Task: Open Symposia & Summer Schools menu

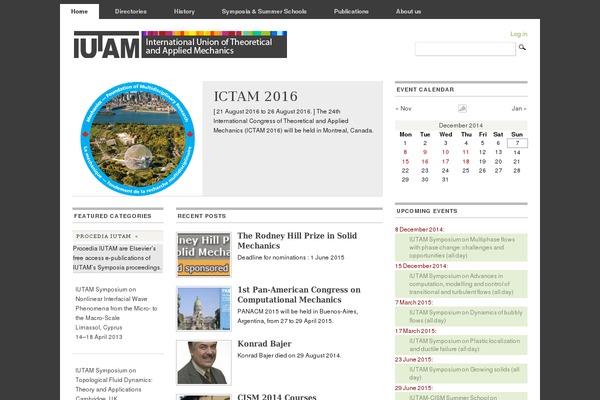Action: point(264,11)
